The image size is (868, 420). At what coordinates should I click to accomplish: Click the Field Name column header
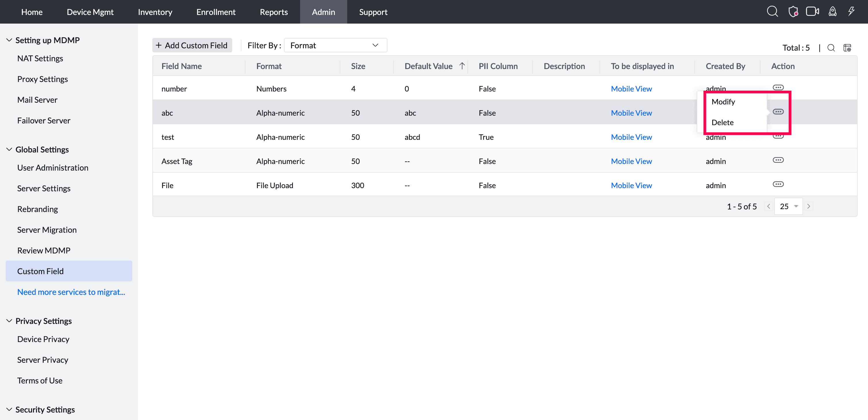point(182,66)
